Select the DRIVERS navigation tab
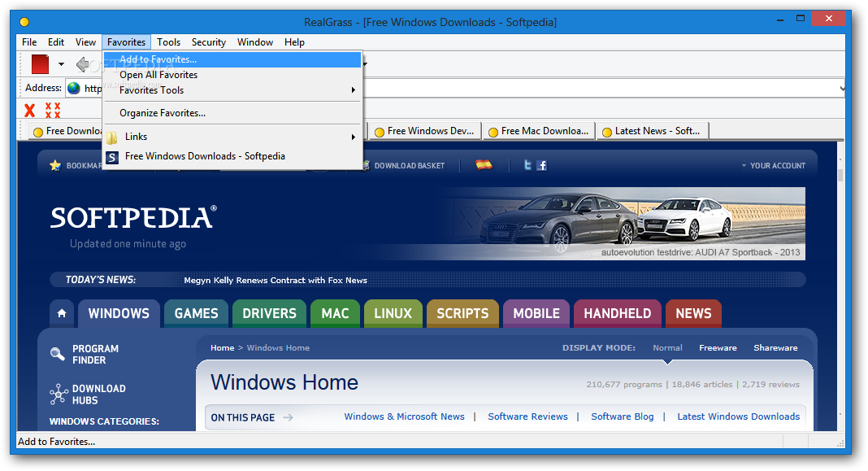The width and height of the screenshot is (868, 471). tap(269, 314)
